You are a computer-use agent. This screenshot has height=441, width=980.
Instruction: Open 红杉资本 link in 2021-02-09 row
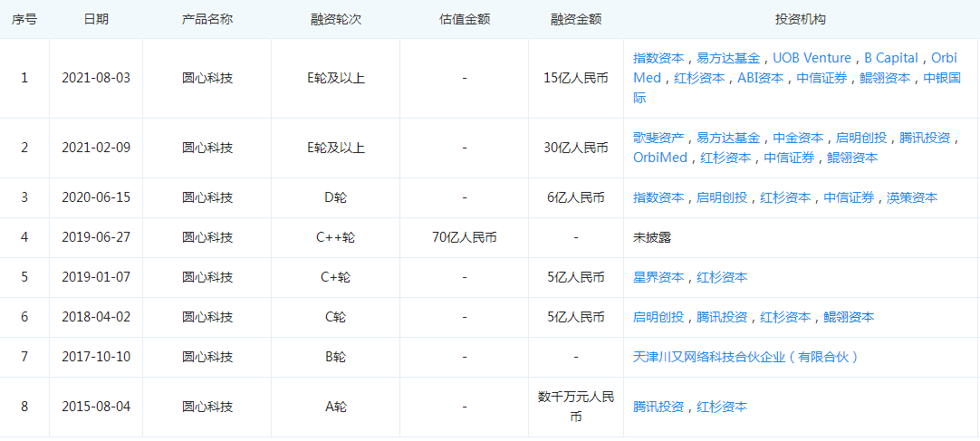(x=725, y=158)
